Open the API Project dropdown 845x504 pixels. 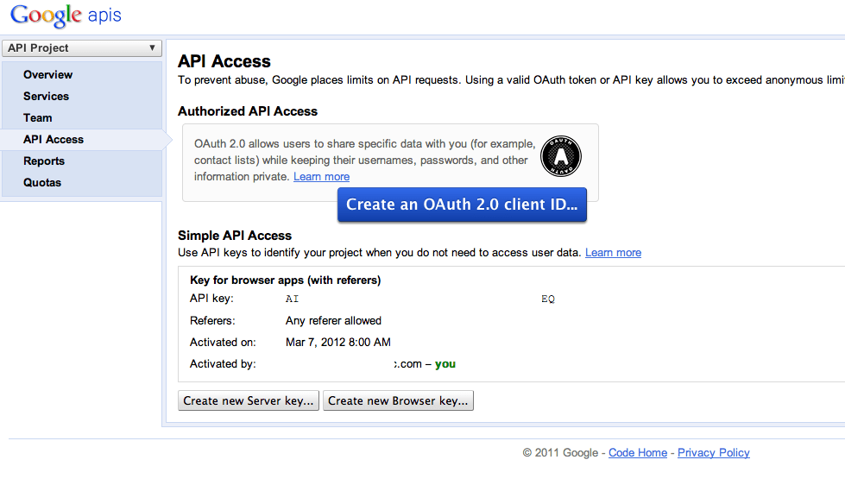pyautogui.click(x=82, y=48)
